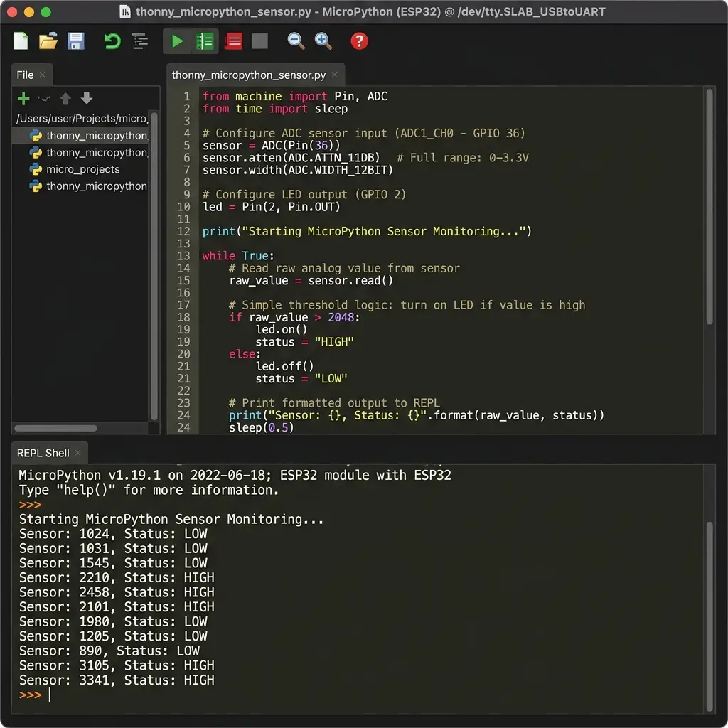Click code line 'sensor = ADC(Pin(36))'
The height and width of the screenshot is (728, 728).
point(271,146)
